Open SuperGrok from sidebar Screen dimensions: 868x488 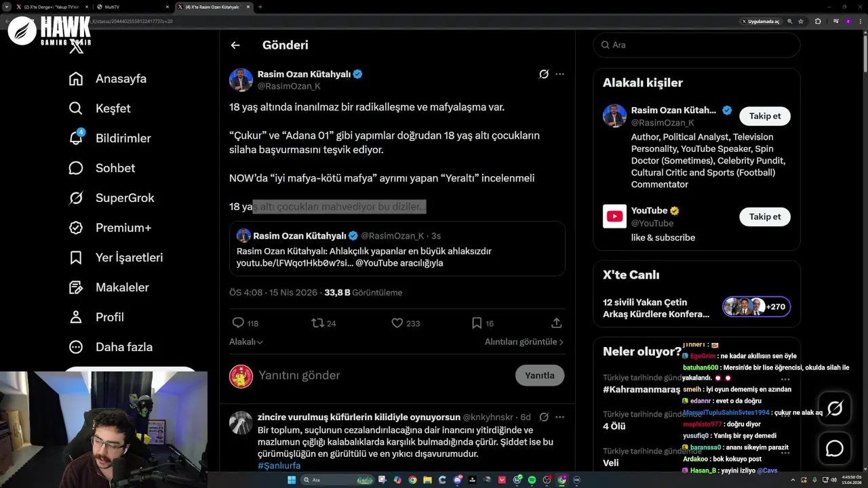pos(112,198)
